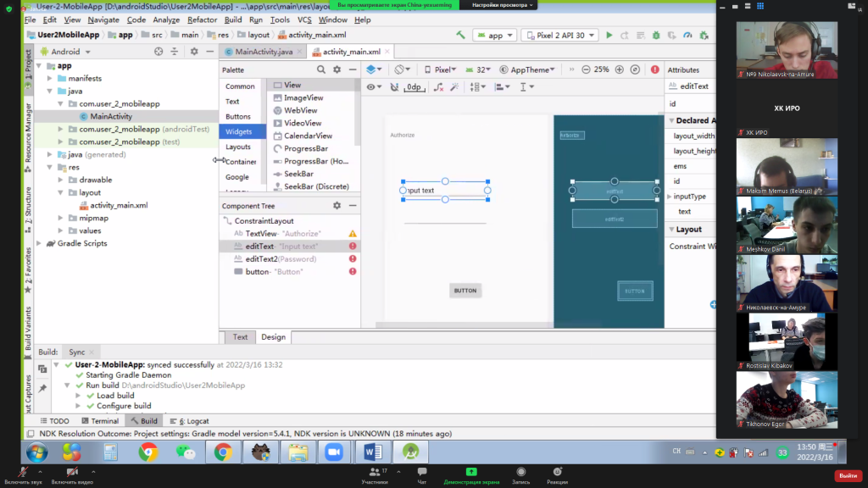The image size is (868, 488).
Task: Open the AppTheme dropdown
Action: [527, 69]
